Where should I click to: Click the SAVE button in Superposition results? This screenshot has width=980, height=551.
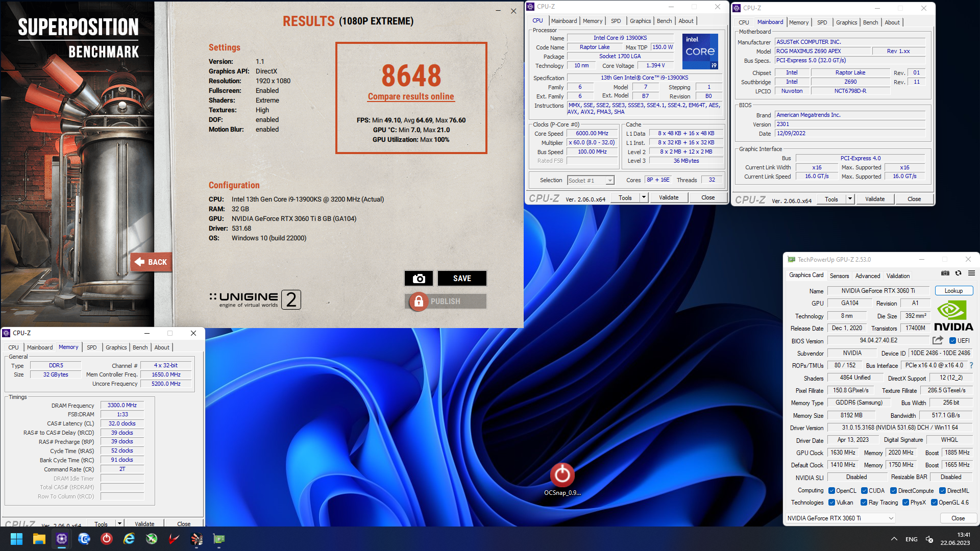[x=462, y=278]
